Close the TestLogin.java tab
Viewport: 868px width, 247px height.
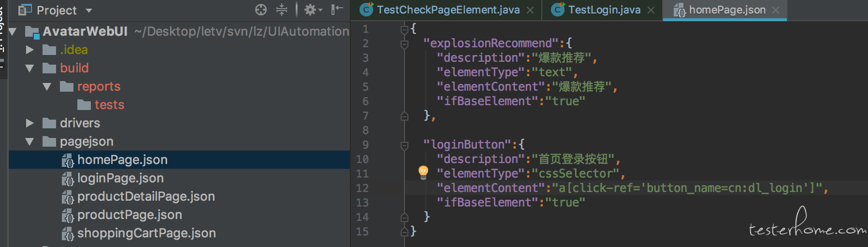point(651,10)
